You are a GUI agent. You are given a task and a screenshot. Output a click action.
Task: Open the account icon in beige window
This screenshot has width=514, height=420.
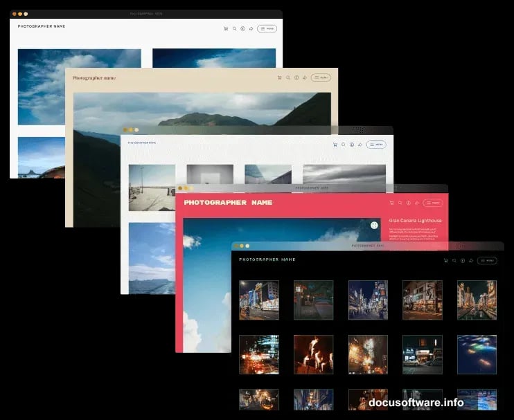point(296,77)
